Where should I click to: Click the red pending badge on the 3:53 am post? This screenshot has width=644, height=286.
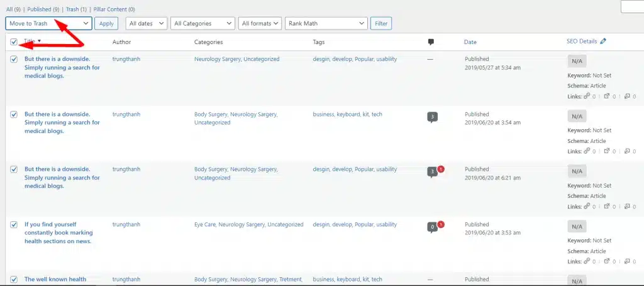click(441, 224)
